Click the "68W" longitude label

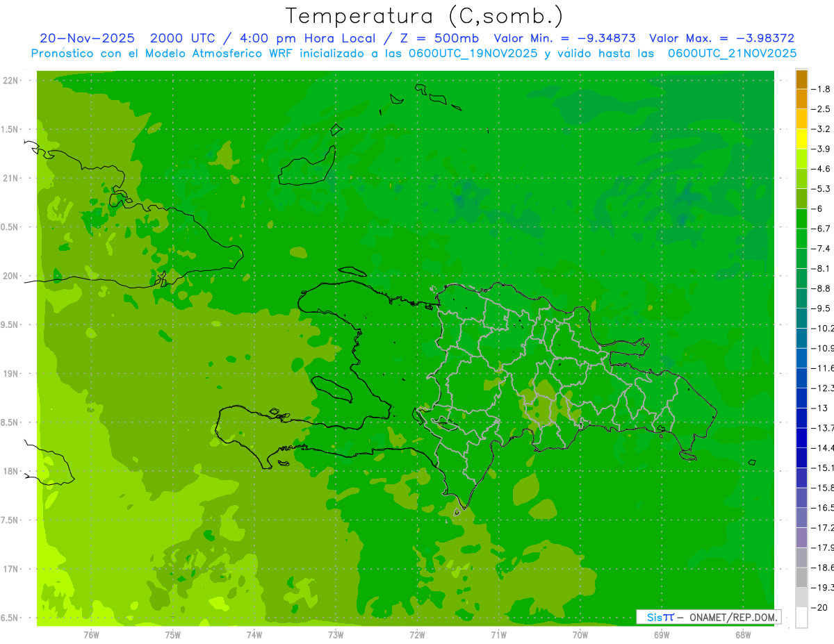click(743, 634)
